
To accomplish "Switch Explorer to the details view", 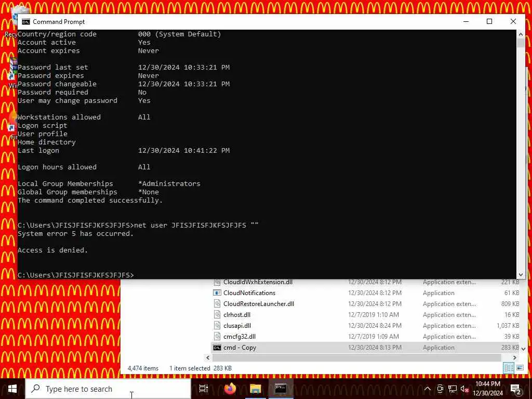I will pos(509,368).
